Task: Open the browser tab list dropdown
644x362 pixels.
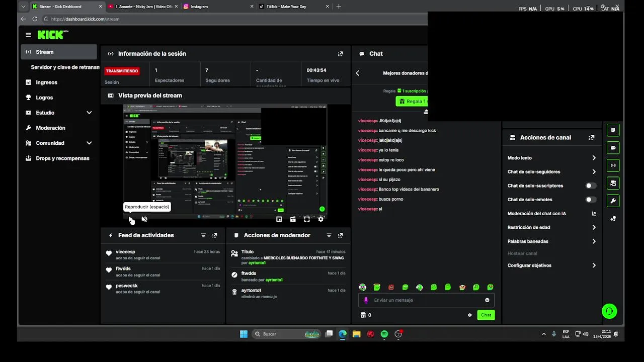Action: [23, 7]
